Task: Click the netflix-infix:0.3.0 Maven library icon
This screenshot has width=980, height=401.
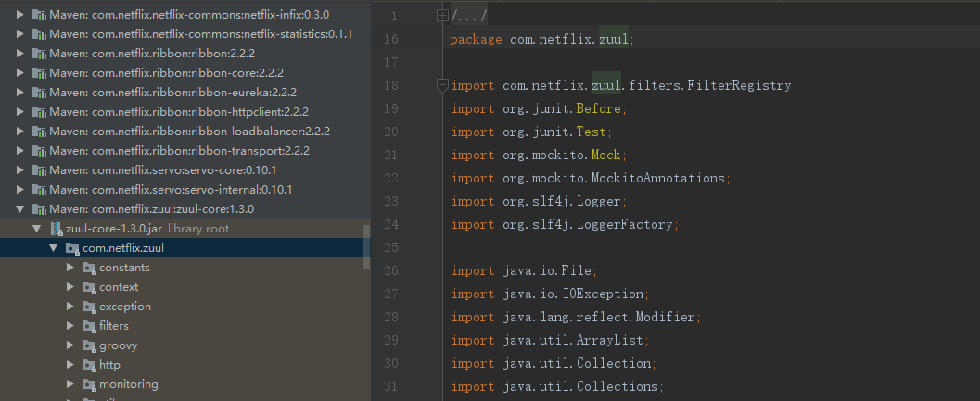Action: 39,15
